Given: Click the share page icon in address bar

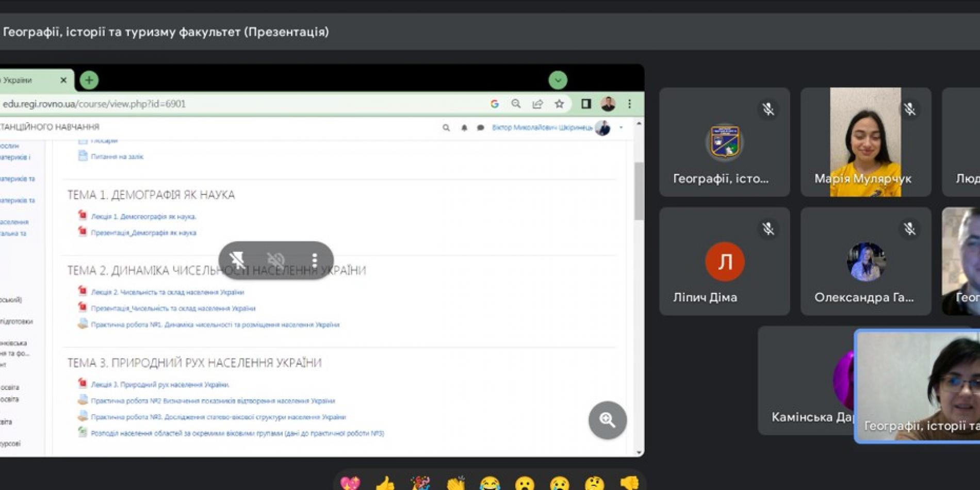Looking at the screenshot, I should click(537, 104).
